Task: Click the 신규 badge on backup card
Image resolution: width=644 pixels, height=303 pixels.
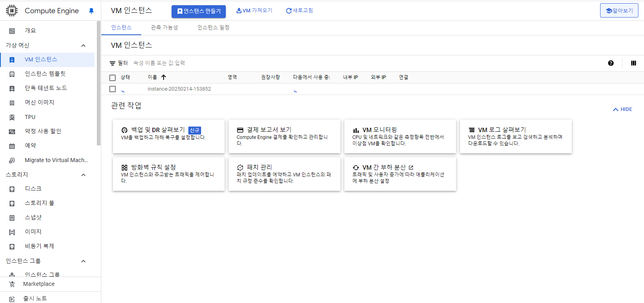Action: tap(195, 131)
